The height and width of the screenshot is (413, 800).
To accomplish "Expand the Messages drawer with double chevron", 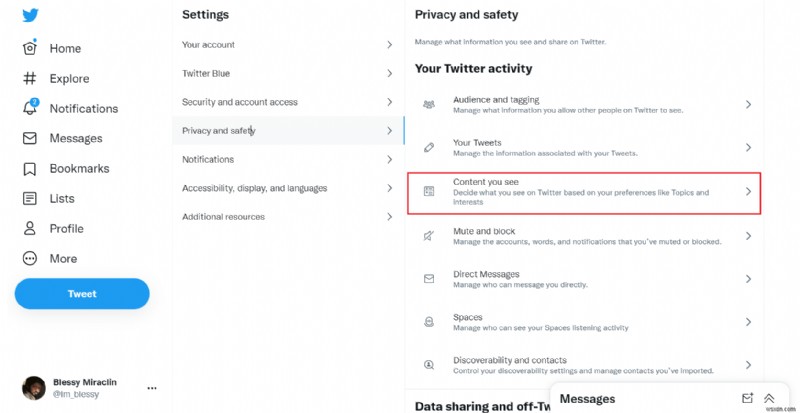I will click(769, 398).
